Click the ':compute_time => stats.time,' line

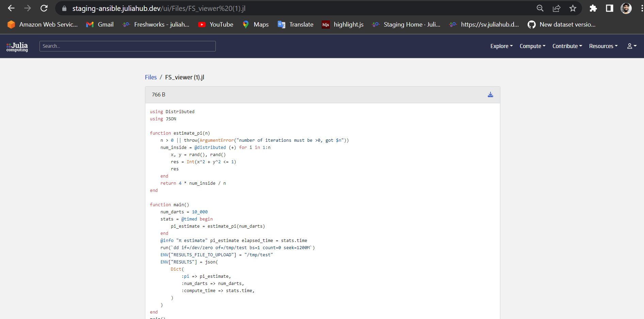click(x=218, y=291)
